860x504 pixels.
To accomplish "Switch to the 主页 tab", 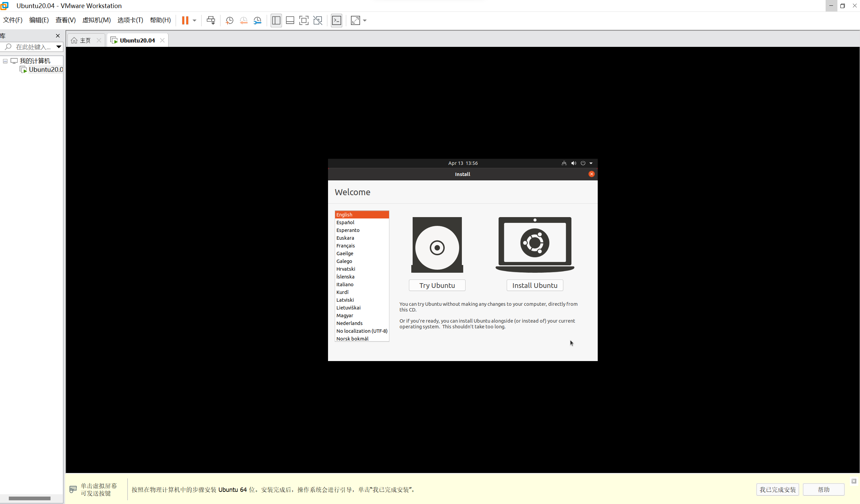I will (x=85, y=40).
